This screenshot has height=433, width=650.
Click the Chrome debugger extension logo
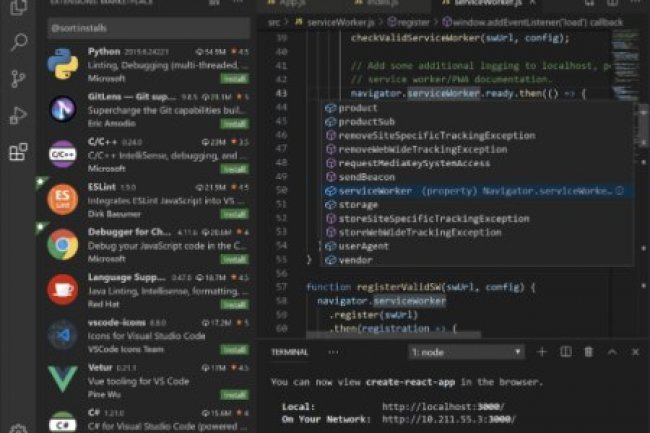[x=63, y=244]
